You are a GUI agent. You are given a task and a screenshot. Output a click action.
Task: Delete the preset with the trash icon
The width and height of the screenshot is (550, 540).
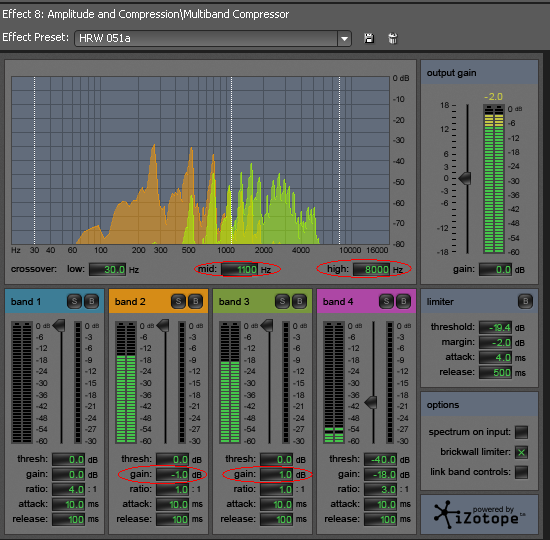(393, 38)
